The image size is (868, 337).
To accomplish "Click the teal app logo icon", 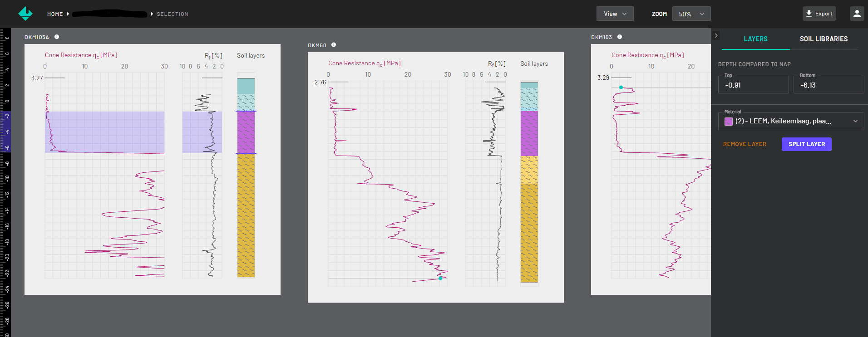I will [x=25, y=14].
